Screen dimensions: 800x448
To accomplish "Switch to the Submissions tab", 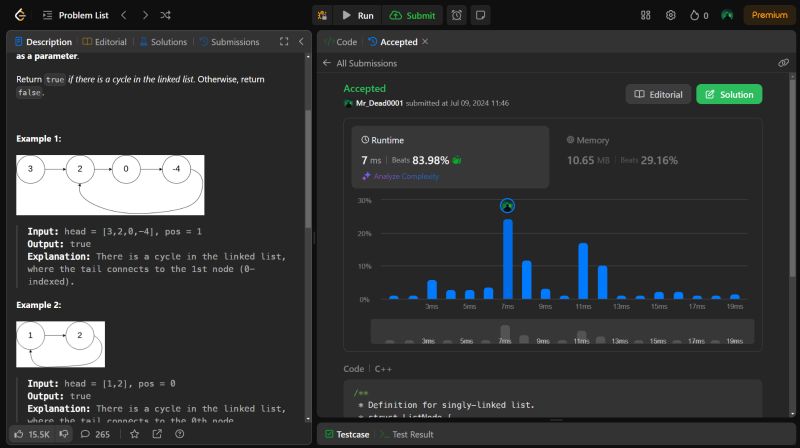I will pyautogui.click(x=229, y=42).
